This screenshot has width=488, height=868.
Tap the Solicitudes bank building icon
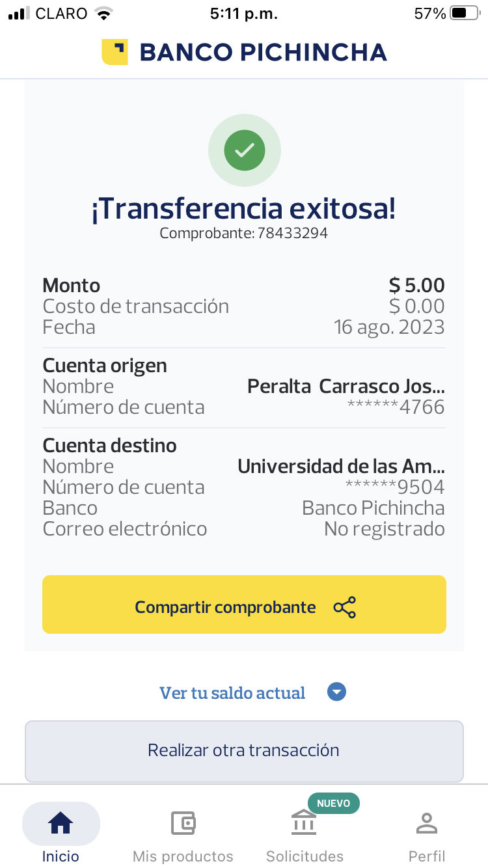[x=304, y=823]
